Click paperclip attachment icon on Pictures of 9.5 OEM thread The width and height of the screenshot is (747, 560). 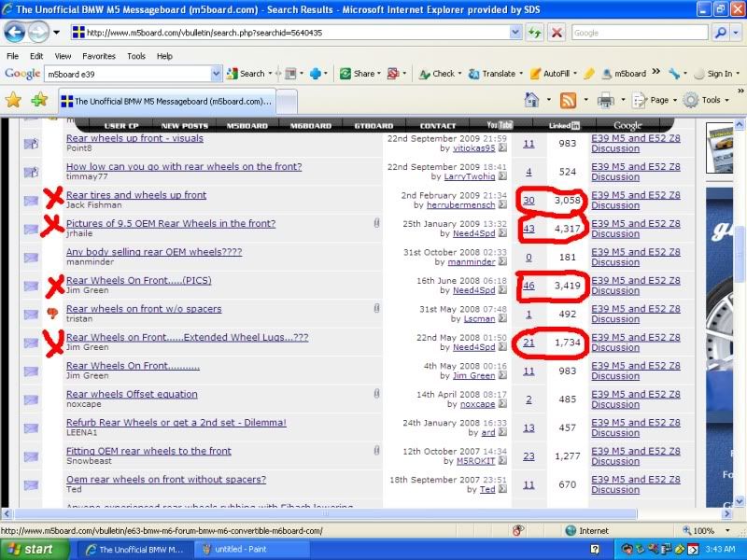coord(376,223)
